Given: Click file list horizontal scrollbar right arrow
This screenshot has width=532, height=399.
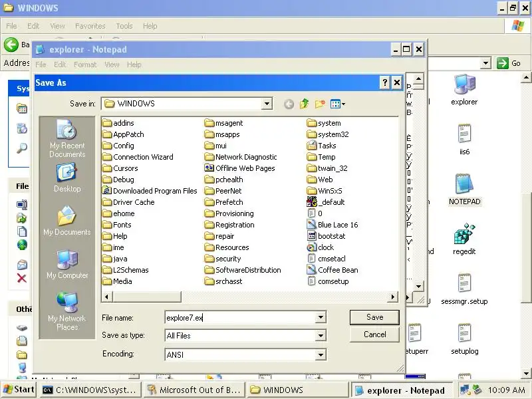Looking at the screenshot, I should point(393,297).
